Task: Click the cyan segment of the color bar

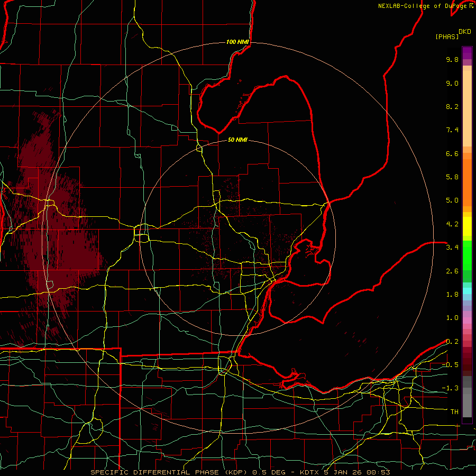Action: [467, 291]
